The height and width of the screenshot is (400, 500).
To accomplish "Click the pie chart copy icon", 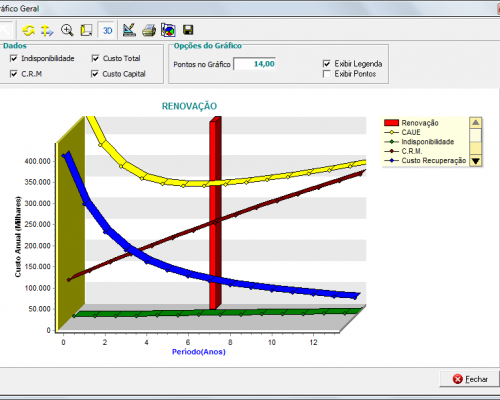I will coord(168,30).
